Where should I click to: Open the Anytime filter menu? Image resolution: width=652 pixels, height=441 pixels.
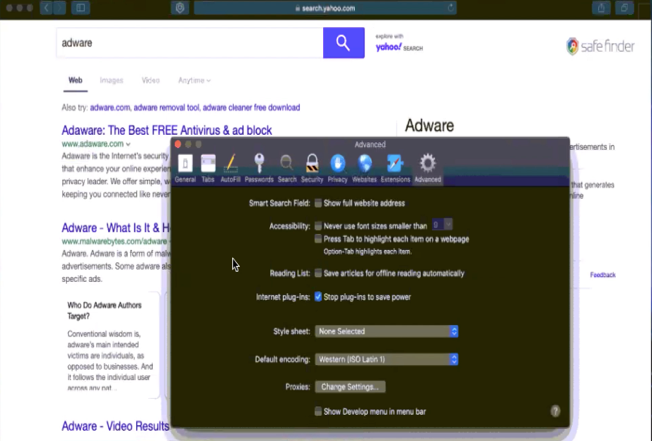[194, 80]
